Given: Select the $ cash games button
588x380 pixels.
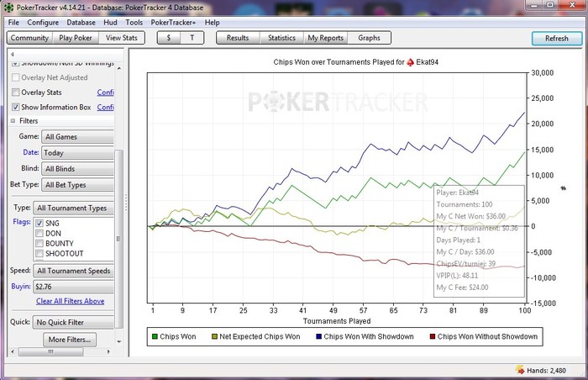Looking at the screenshot, I should [169, 38].
